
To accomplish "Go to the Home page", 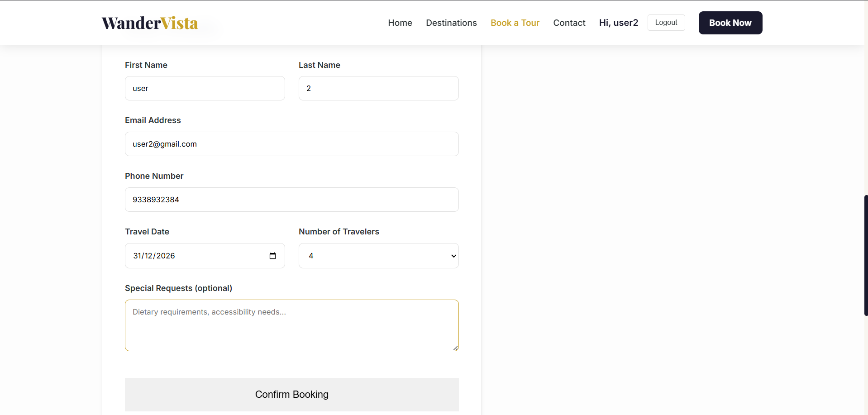I will click(400, 23).
